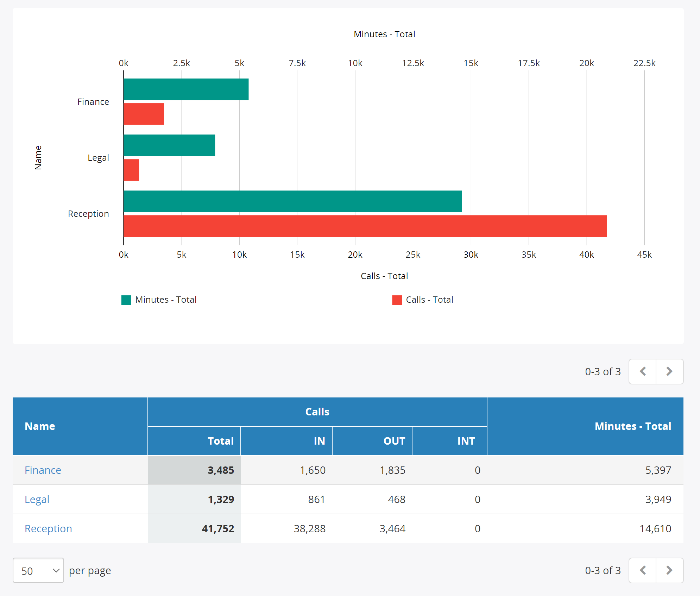This screenshot has width=700, height=596.
Task: Sort by the INT column header
Action: [x=449, y=441]
